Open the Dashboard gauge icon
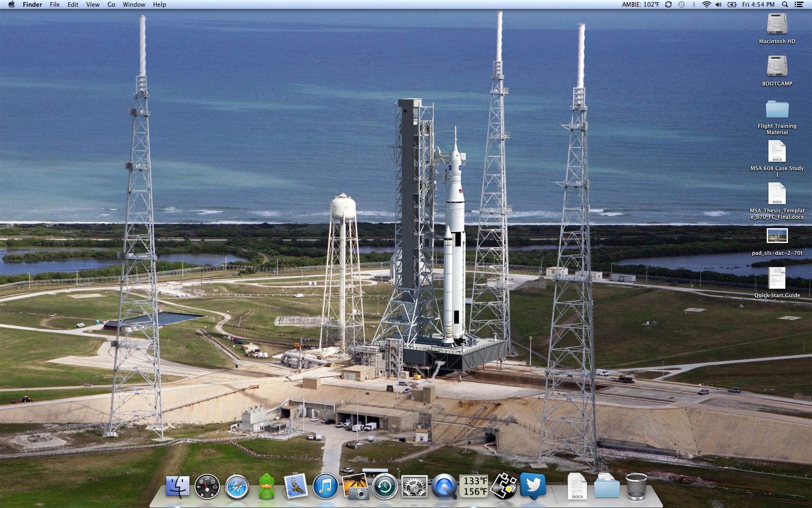Image resolution: width=812 pixels, height=508 pixels. coord(207,487)
